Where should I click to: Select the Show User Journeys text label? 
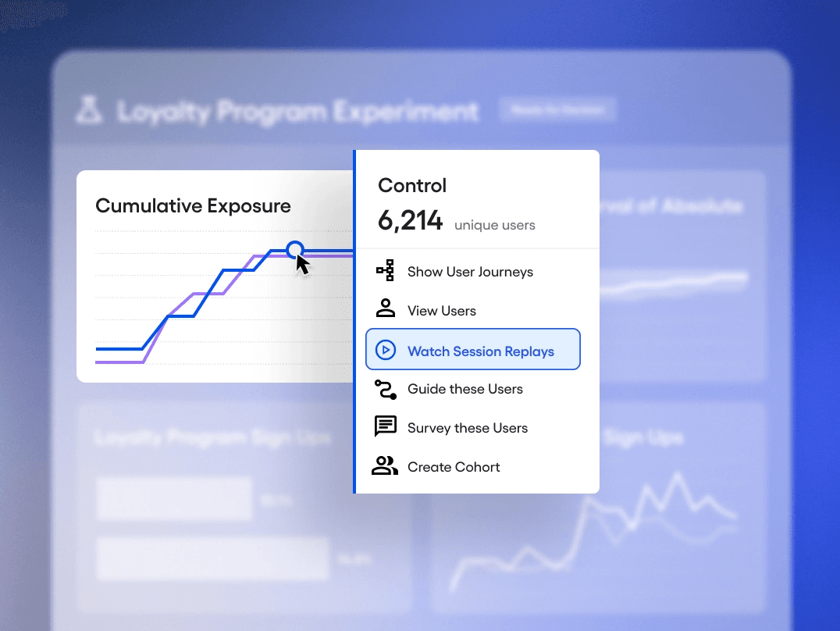coord(470,272)
